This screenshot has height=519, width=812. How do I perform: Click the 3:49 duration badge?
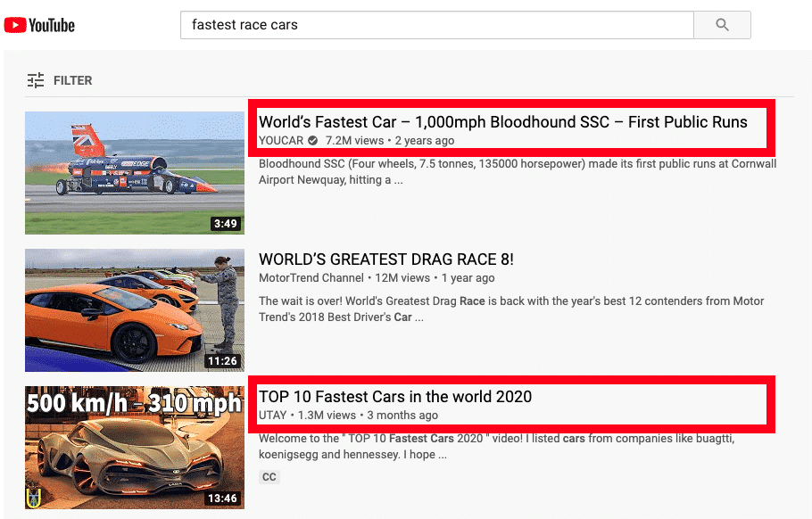[225, 224]
